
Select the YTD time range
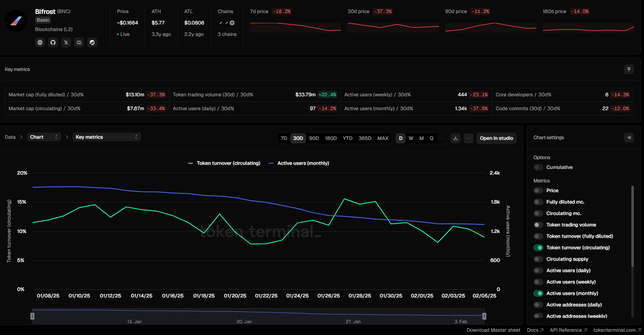pyautogui.click(x=347, y=138)
